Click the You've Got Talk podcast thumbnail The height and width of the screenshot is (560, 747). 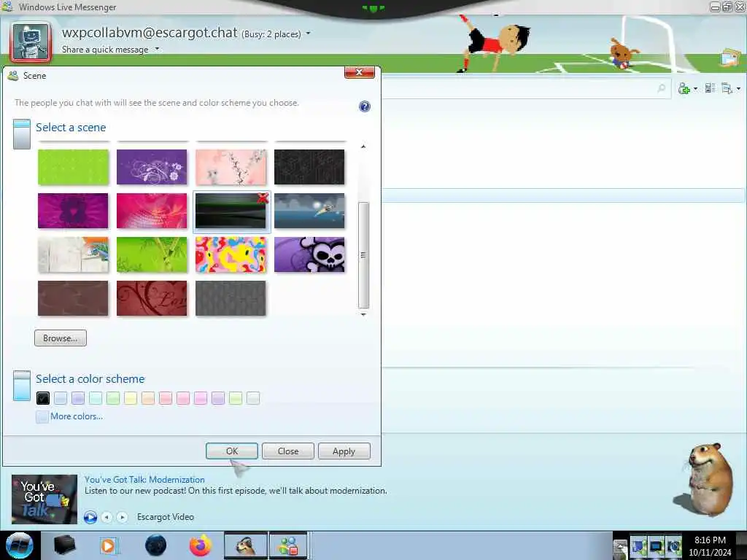pos(44,499)
